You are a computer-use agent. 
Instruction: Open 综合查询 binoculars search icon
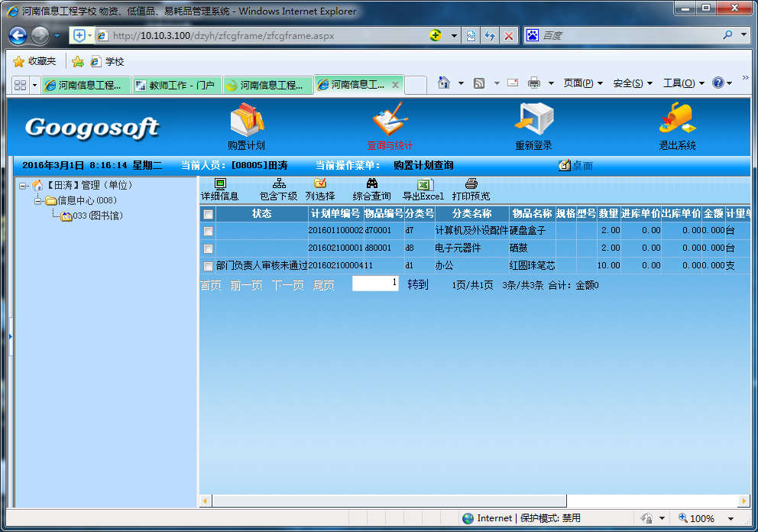(x=372, y=184)
